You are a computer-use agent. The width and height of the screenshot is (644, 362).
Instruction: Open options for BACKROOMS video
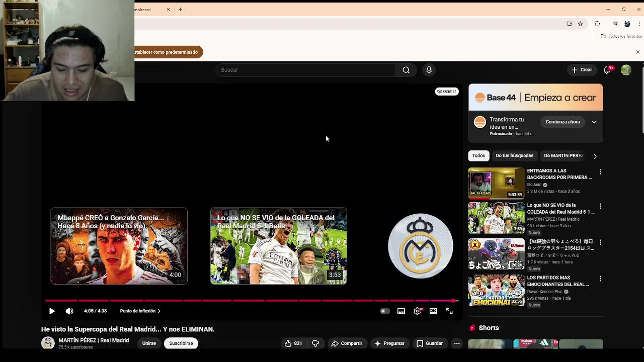[x=600, y=172]
